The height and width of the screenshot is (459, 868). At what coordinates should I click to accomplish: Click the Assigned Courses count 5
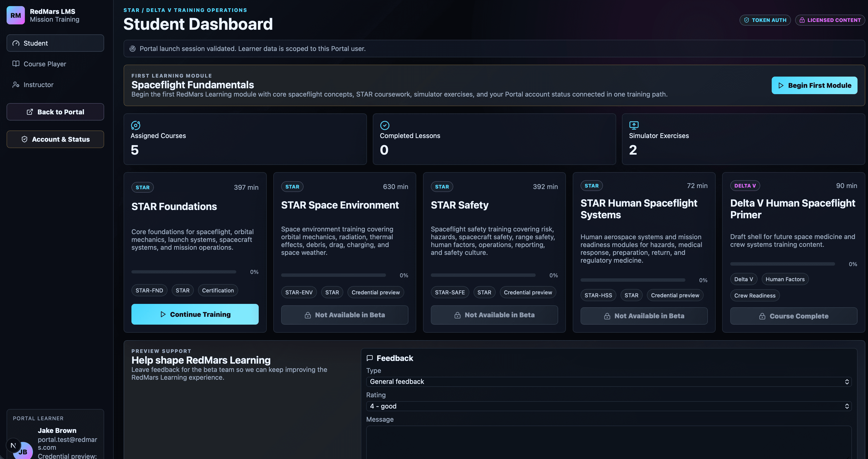(134, 150)
